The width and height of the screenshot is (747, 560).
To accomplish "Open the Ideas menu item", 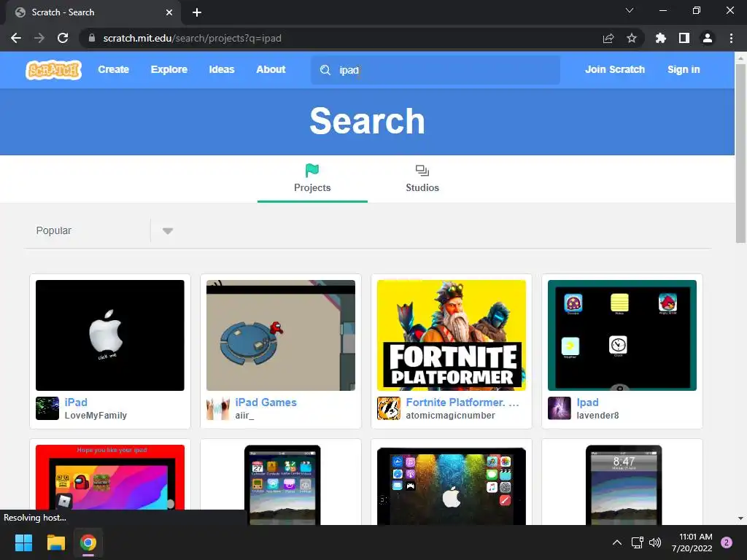I will [222, 69].
